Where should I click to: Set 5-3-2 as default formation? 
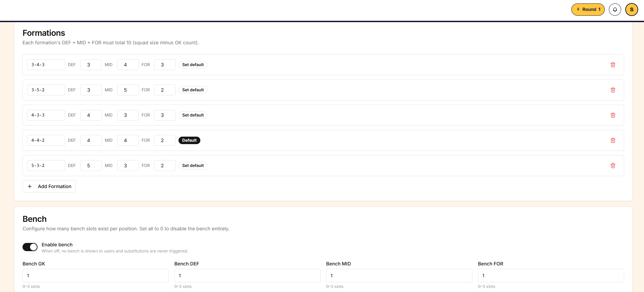(193, 166)
